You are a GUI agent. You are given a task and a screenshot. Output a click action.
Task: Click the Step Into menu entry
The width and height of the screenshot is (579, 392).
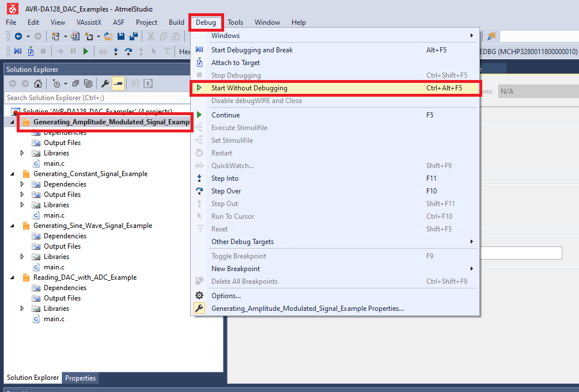(x=335, y=178)
